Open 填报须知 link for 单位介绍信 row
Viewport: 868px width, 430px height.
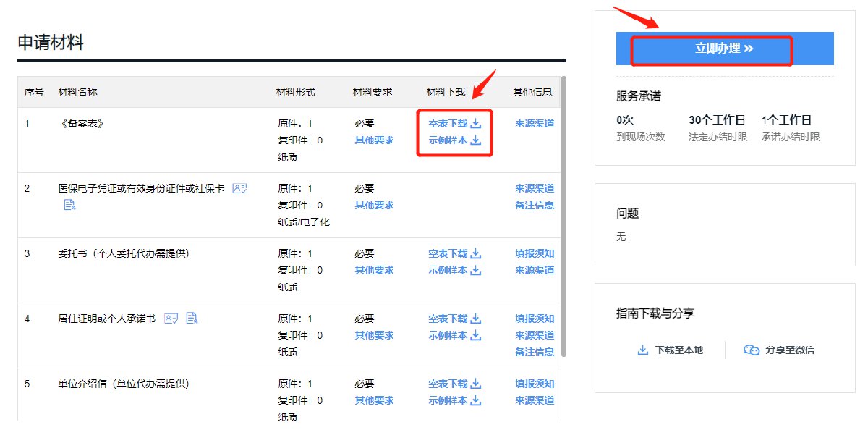tap(535, 384)
